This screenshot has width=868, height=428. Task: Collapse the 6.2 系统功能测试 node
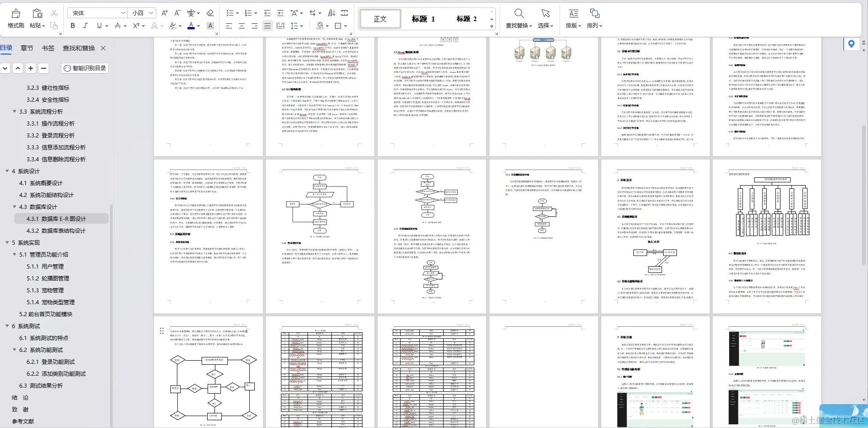pyautogui.click(x=15, y=350)
